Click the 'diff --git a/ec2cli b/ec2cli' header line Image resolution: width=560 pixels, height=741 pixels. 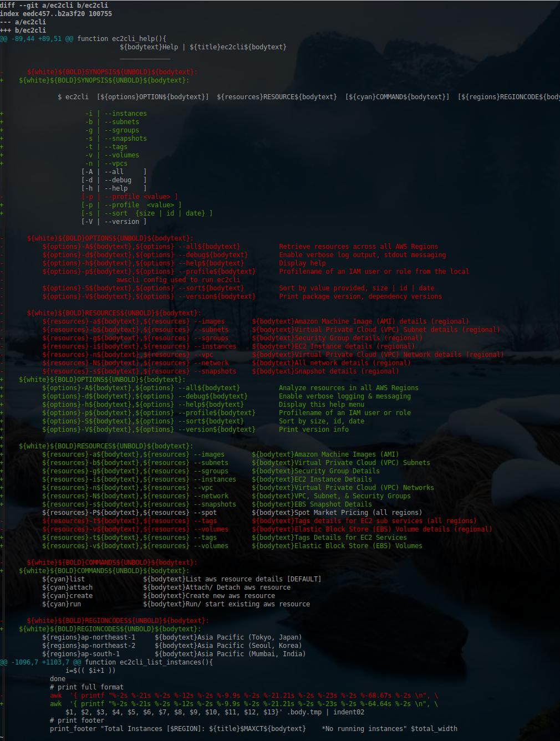tap(54, 6)
